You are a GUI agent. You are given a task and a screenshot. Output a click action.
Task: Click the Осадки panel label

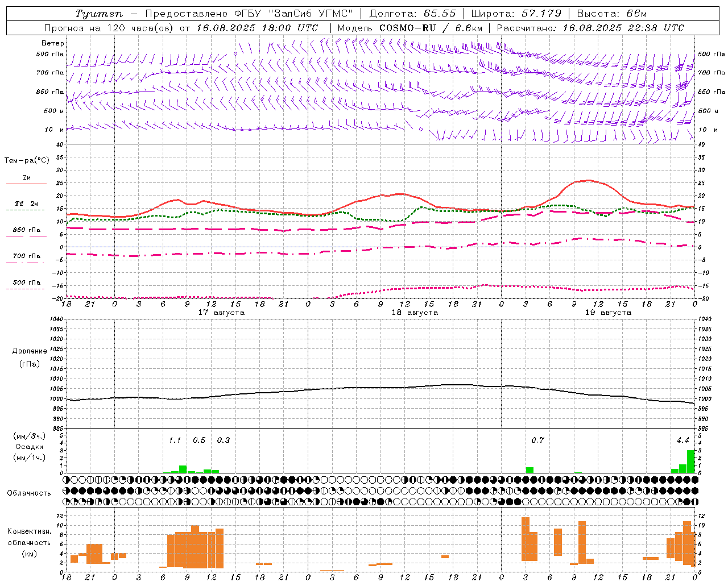pos(29,447)
